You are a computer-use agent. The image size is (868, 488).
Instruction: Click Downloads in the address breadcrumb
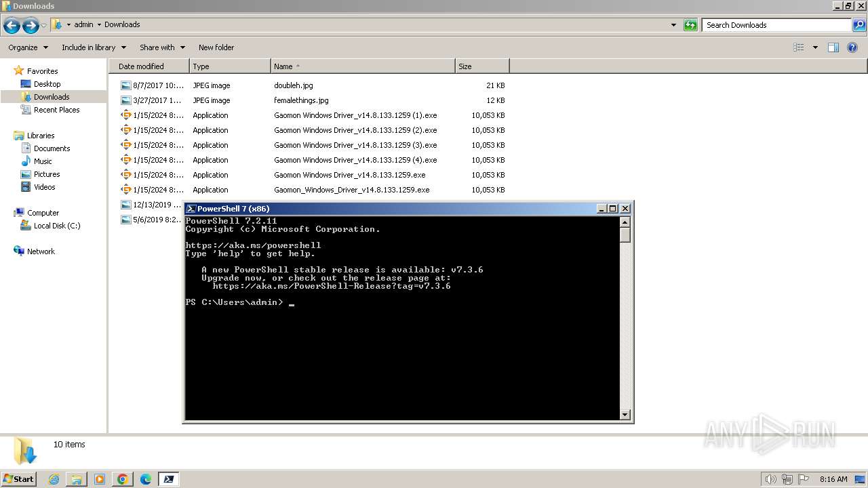(x=122, y=24)
